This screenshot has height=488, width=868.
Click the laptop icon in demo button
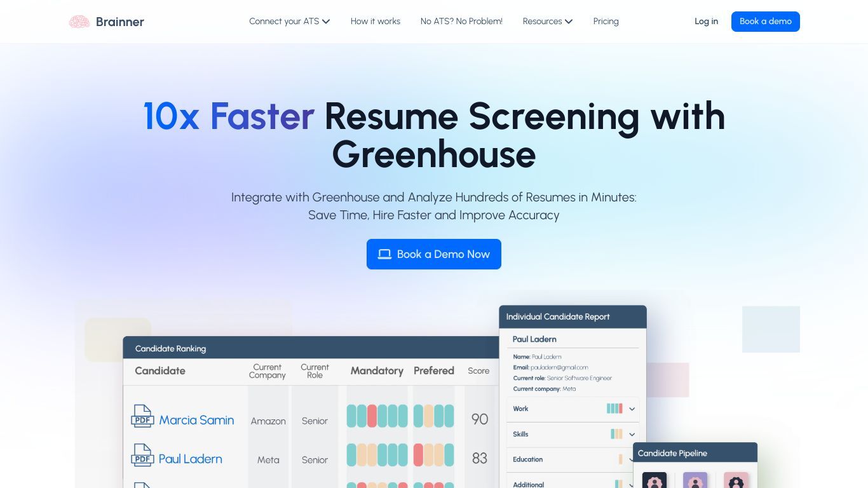coord(384,254)
